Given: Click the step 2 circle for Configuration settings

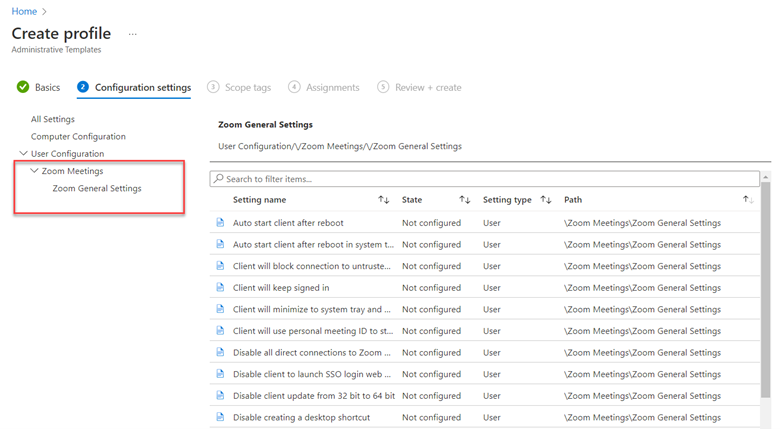Looking at the screenshot, I should [83, 87].
